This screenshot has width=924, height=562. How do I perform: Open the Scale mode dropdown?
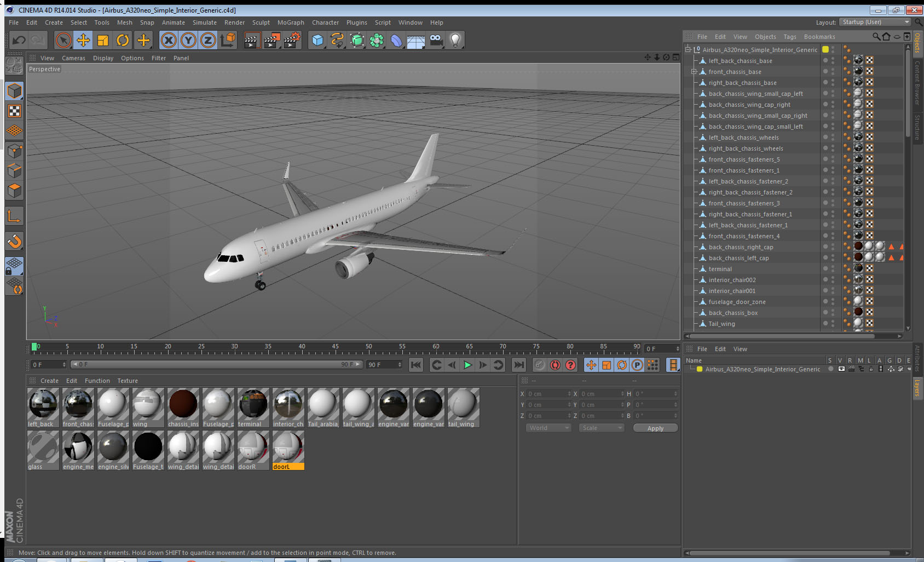[602, 428]
